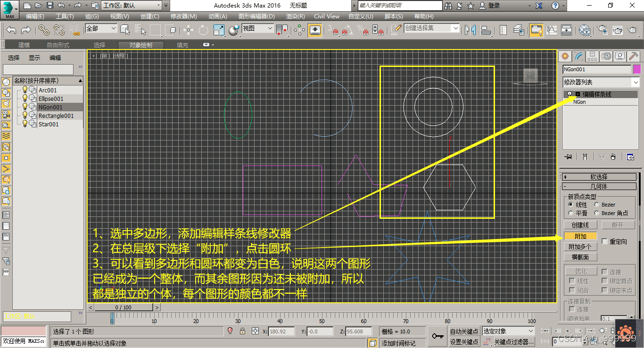The width and height of the screenshot is (644, 348).
Task: Select the Bezier vertex type radio
Action: [596, 205]
